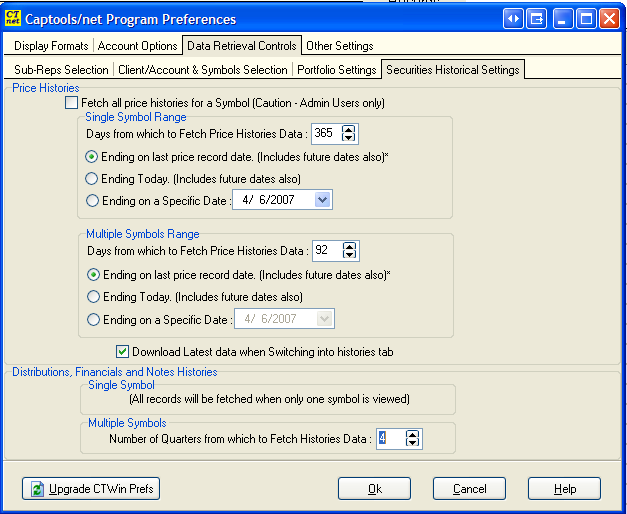
Task: Increase Multiple Symbols days value of 92
Action: click(349, 246)
